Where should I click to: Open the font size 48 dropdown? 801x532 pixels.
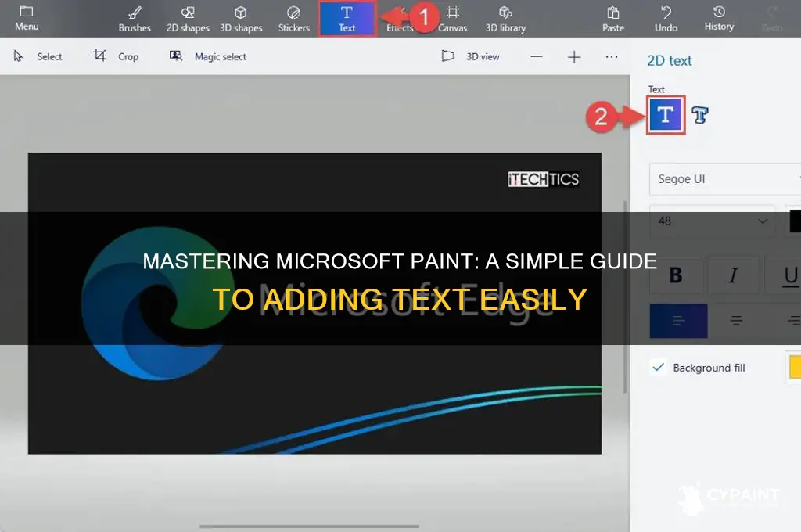click(x=712, y=221)
